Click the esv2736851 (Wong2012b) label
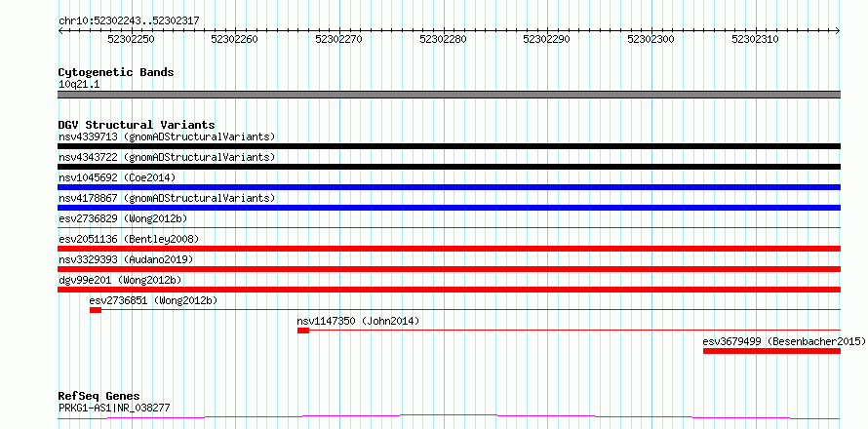This screenshot has width=868, height=429. click(x=153, y=300)
